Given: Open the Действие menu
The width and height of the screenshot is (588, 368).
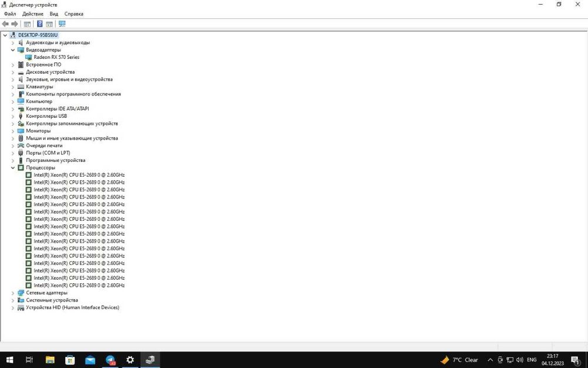Looking at the screenshot, I should (x=32, y=14).
